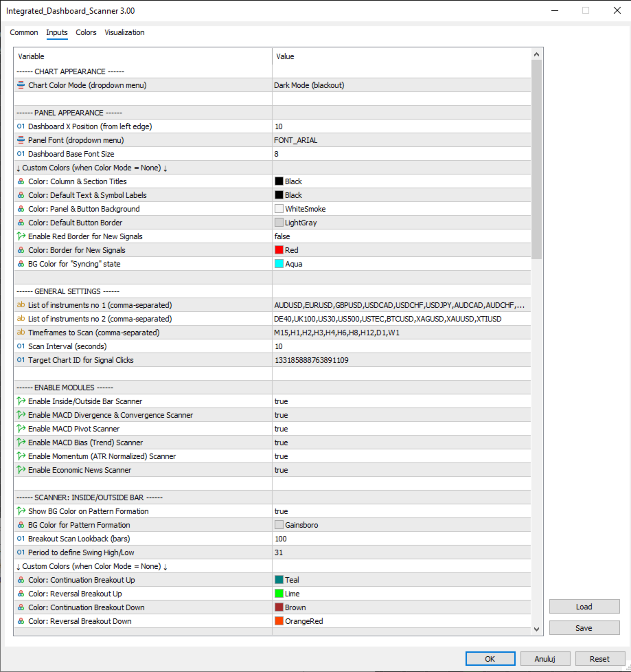
Task: Click string icon beside List of instruments no 2
Action: click(x=21, y=318)
